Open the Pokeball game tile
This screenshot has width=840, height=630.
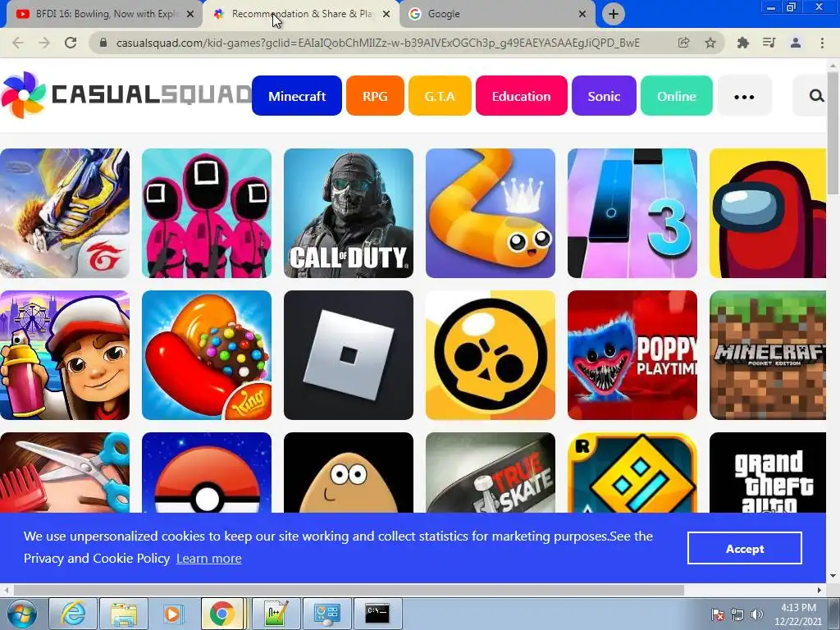point(206,472)
